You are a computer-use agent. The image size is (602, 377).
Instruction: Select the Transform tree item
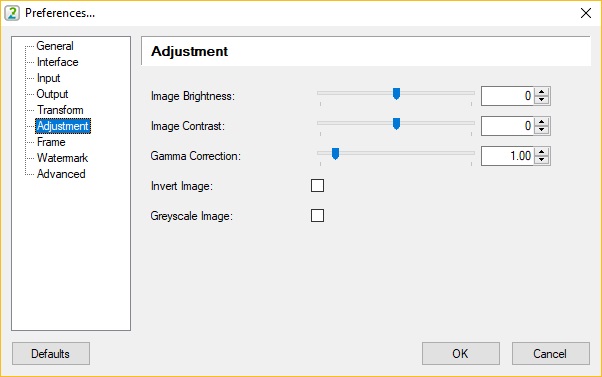(60, 110)
